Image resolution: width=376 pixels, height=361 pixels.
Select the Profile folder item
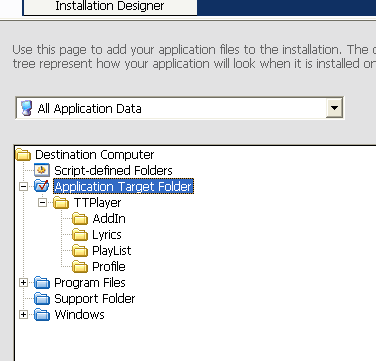pyautogui.click(x=109, y=267)
